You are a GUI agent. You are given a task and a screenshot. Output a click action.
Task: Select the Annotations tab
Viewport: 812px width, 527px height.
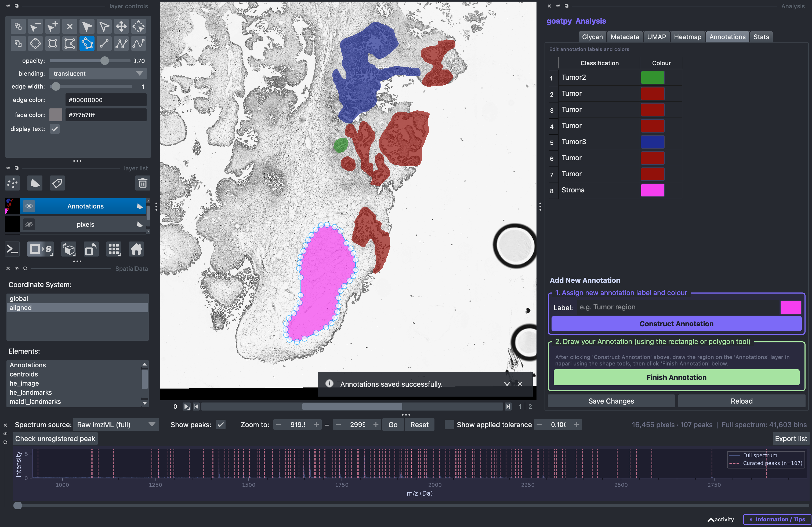click(x=727, y=37)
